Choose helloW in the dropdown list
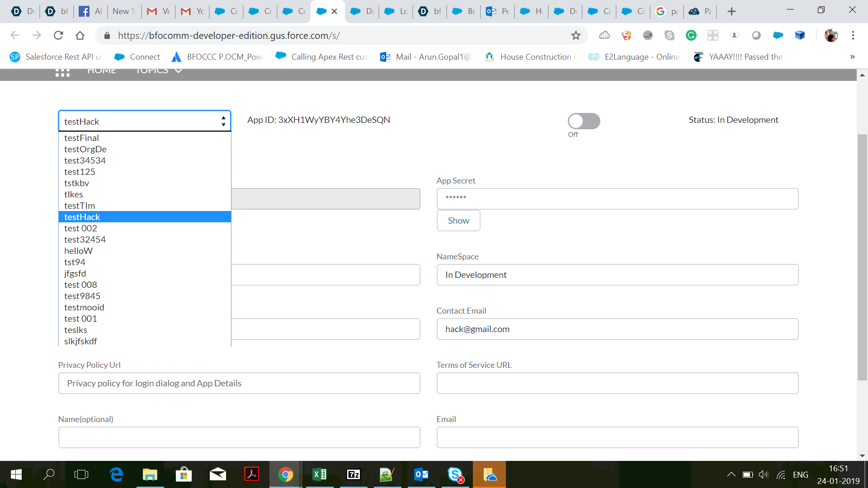The width and height of the screenshot is (868, 488). 78,251
